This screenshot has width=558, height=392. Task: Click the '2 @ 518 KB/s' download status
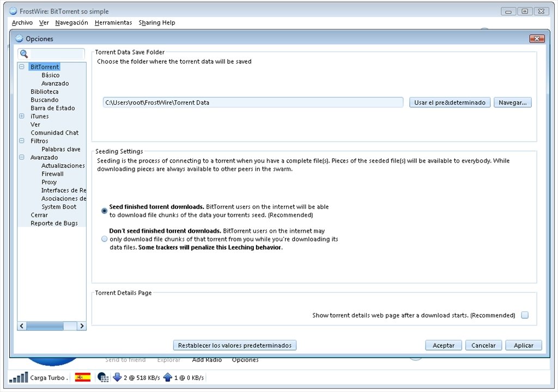tap(142, 377)
